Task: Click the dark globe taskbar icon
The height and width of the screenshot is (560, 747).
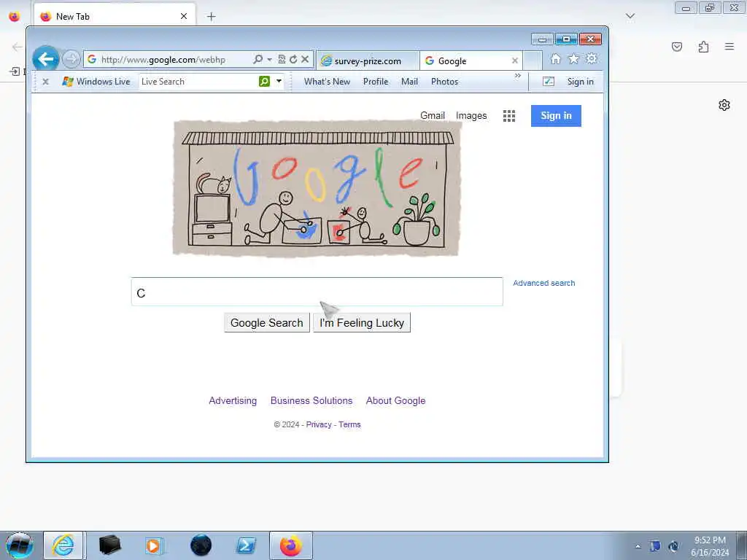Action: point(201,545)
